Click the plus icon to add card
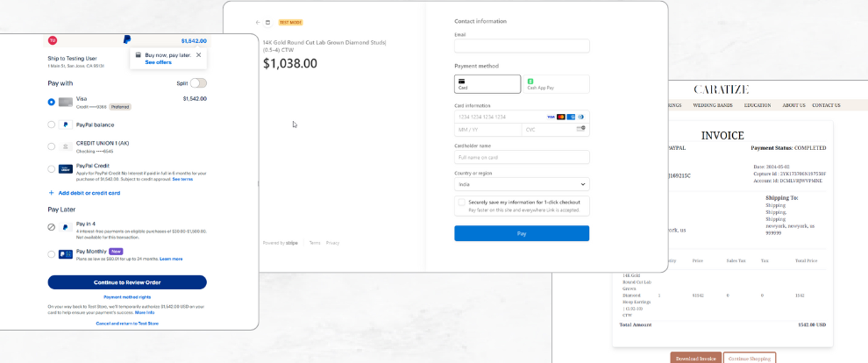Screen dimensions: 868x363 point(51,193)
